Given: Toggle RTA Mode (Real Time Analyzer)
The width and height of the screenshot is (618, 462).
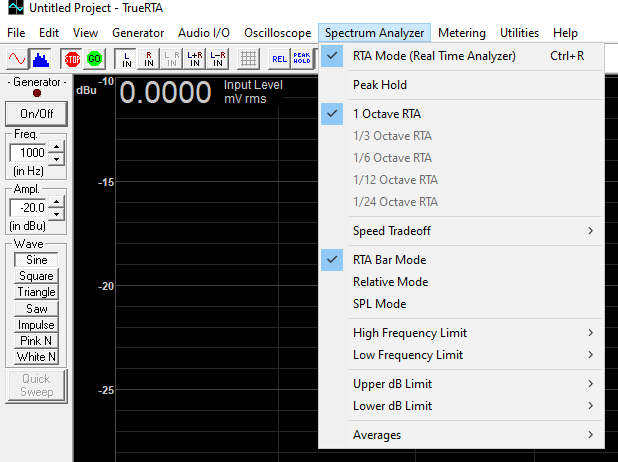Looking at the screenshot, I should (x=434, y=56).
